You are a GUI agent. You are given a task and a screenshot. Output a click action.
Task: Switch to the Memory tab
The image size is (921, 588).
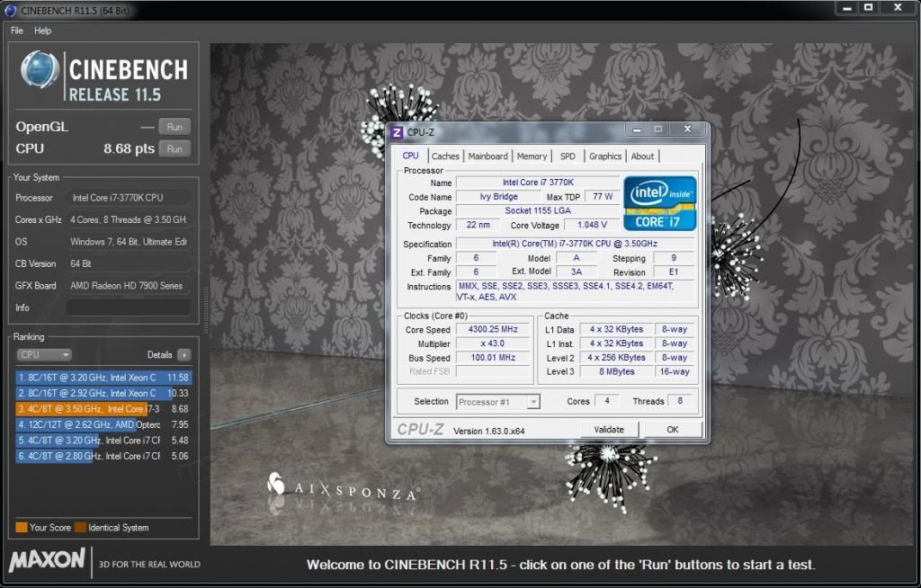pyautogui.click(x=532, y=156)
